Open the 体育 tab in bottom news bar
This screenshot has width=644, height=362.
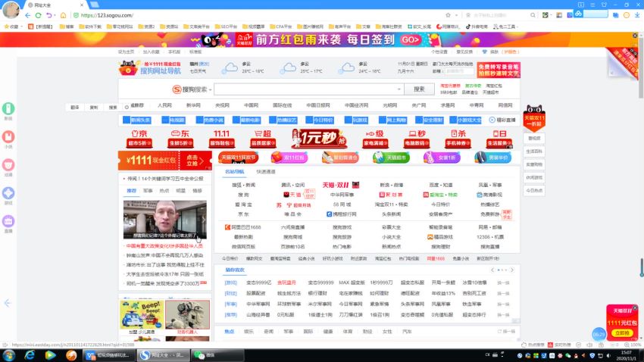point(348,332)
